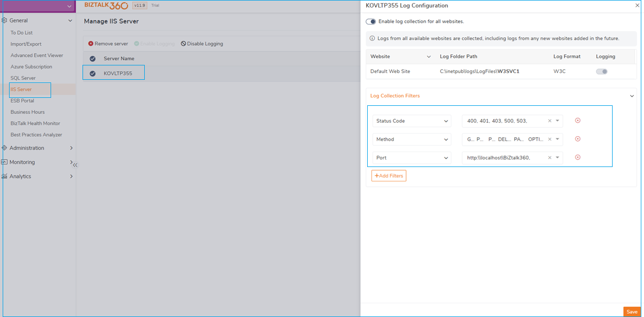Delete the Status Code filter row
The image size is (644, 317).
(577, 121)
